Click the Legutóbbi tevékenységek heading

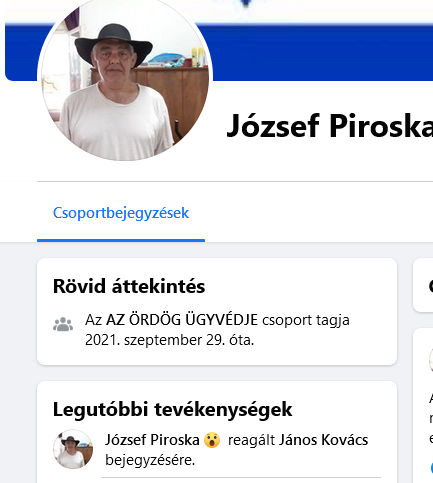pyautogui.click(x=173, y=409)
